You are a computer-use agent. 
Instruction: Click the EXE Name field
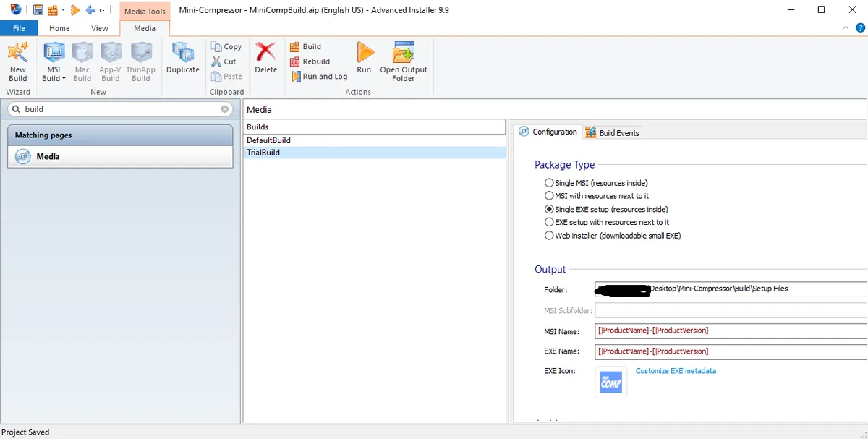pyautogui.click(x=731, y=351)
